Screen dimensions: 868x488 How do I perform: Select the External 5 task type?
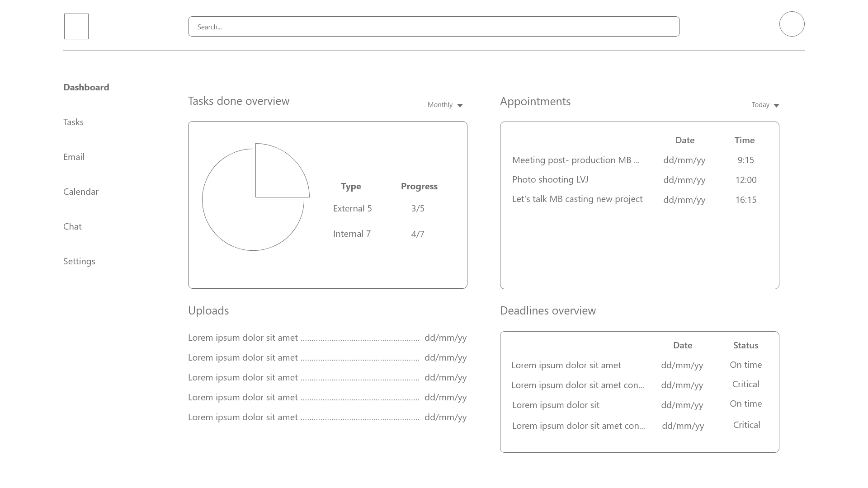(353, 208)
